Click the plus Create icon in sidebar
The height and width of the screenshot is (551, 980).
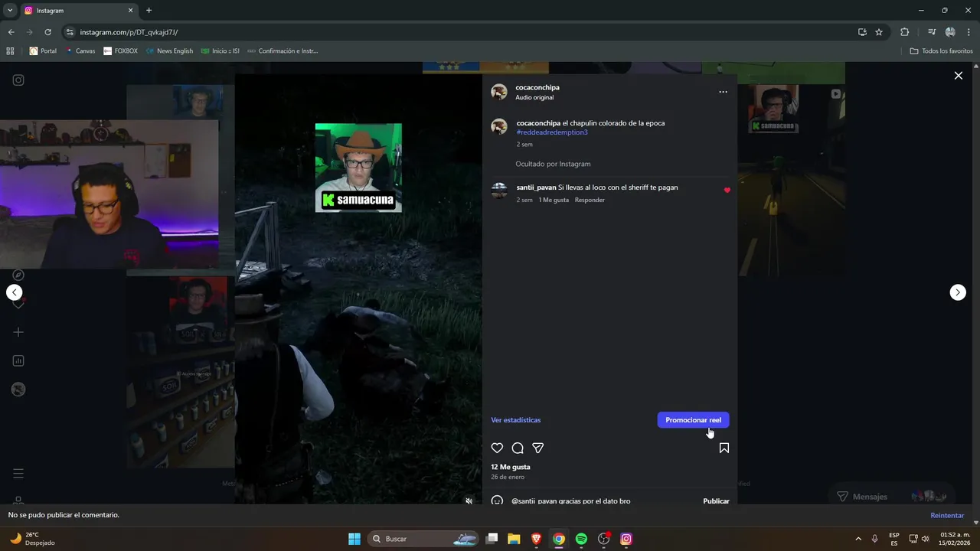pos(18,332)
